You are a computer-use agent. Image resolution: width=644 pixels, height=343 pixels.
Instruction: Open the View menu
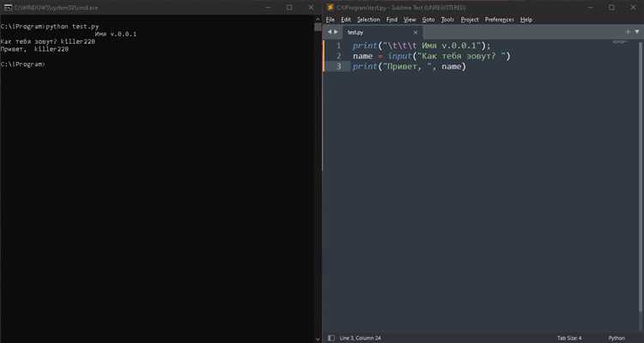(x=410, y=19)
